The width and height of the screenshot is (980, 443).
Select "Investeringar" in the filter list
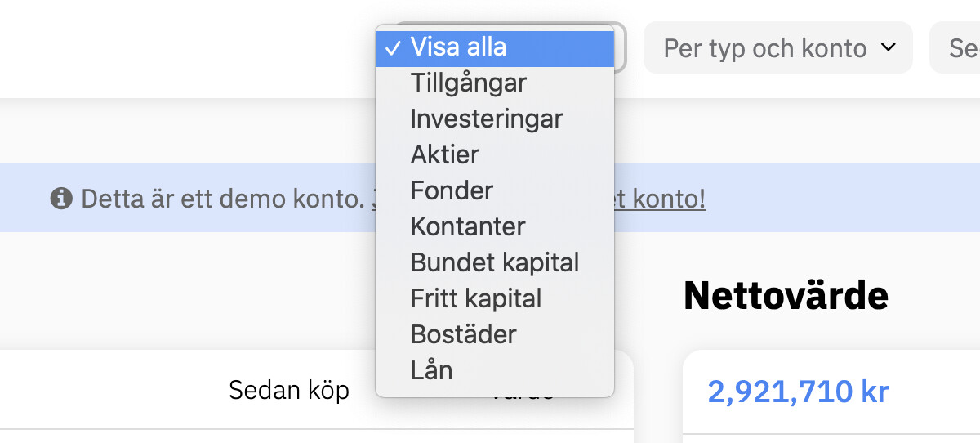coord(487,119)
